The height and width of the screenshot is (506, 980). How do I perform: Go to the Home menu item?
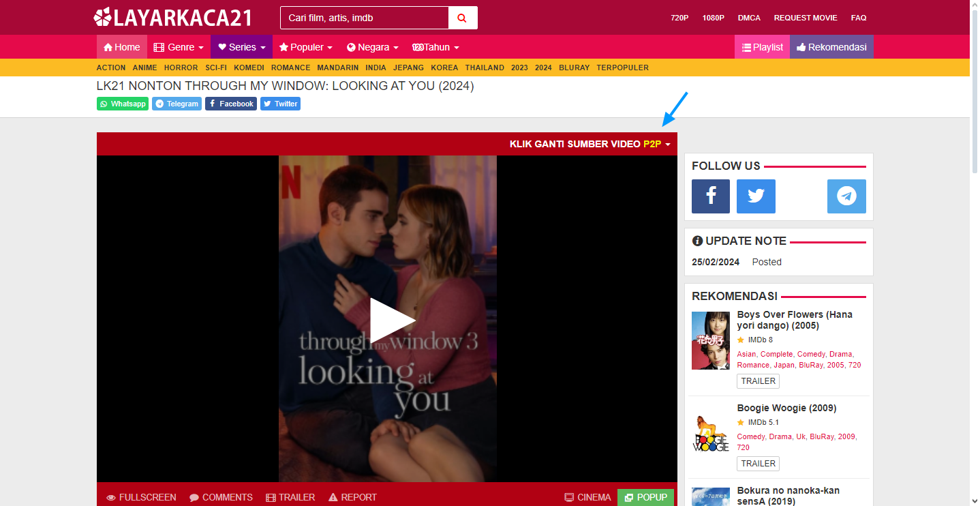pyautogui.click(x=122, y=47)
